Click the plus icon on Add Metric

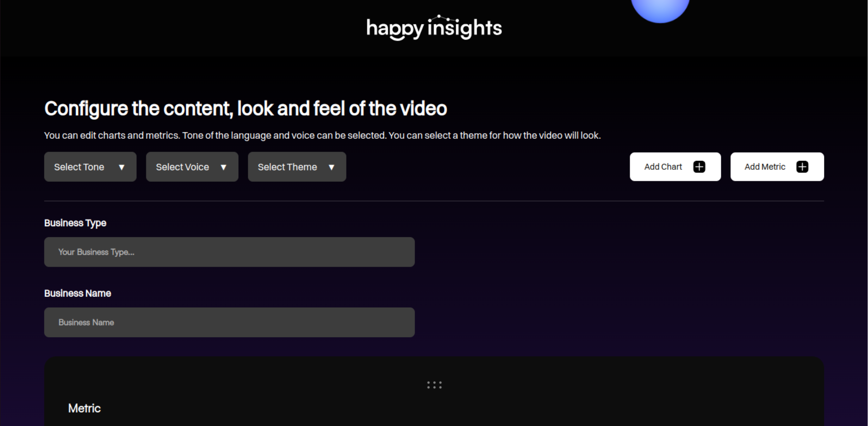[802, 166]
